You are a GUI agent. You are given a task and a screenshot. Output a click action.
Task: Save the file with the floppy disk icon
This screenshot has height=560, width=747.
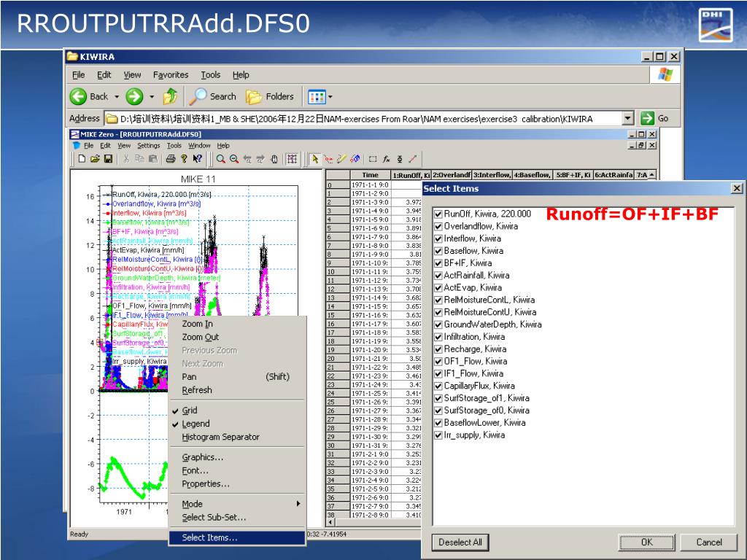pos(108,159)
